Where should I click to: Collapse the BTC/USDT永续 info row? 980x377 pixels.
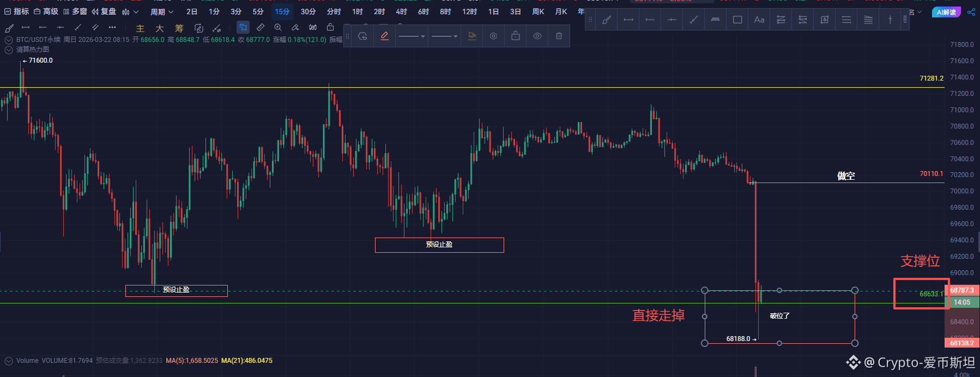click(9, 40)
